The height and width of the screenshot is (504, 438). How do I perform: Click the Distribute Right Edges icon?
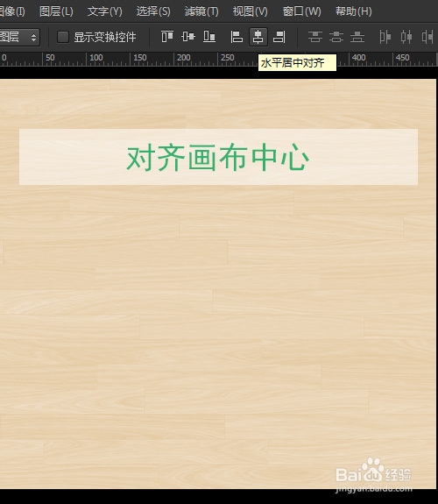coord(427,37)
